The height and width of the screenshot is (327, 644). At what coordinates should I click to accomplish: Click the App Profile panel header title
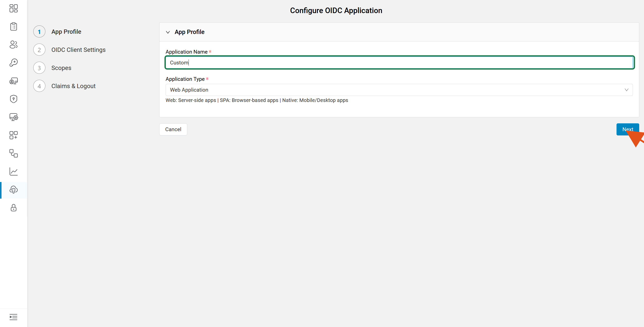(x=190, y=32)
